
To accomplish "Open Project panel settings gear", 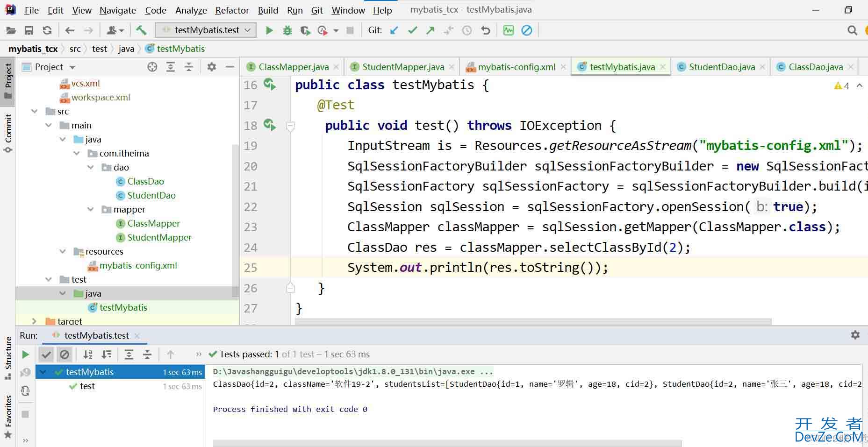I will (x=212, y=67).
